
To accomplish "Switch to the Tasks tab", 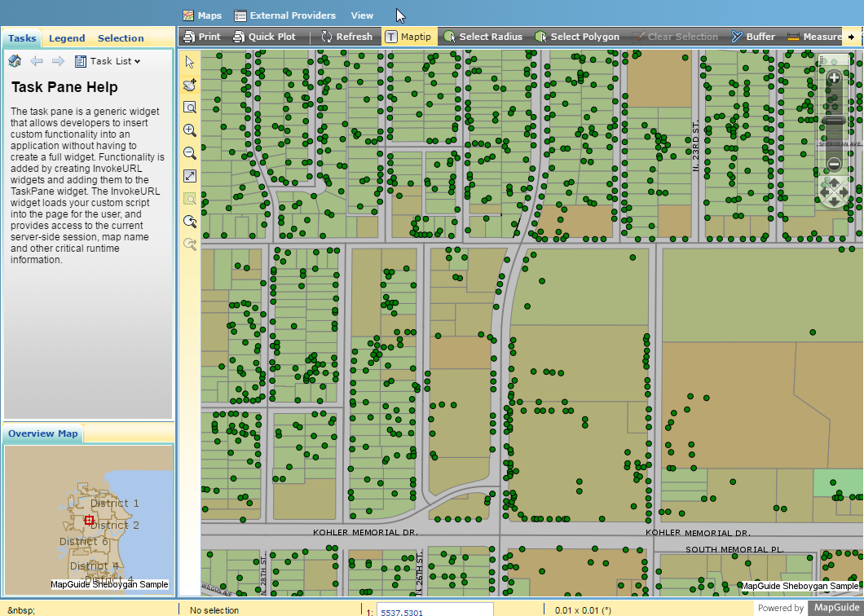I will pos(22,38).
